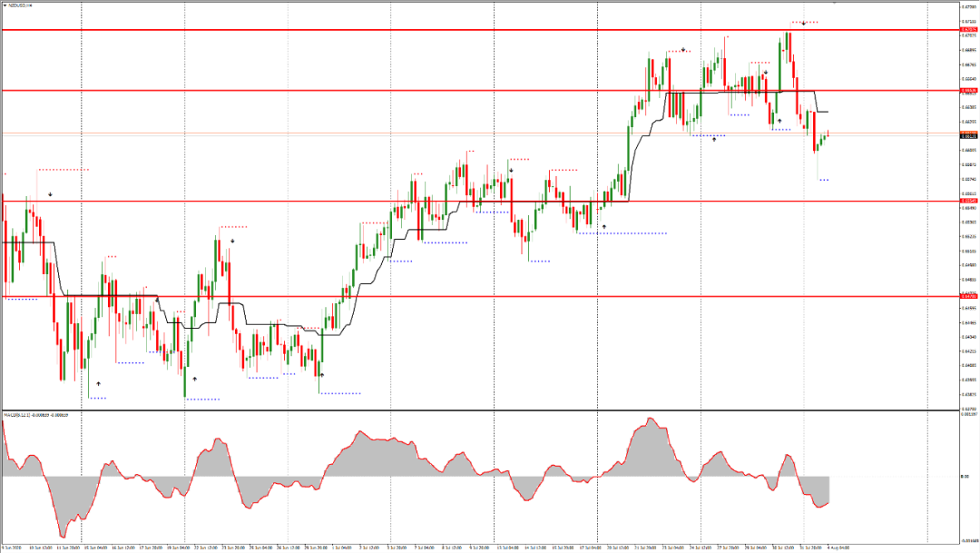Open the NZDUSD,H4 chart dropdown triangle

coord(5,5)
